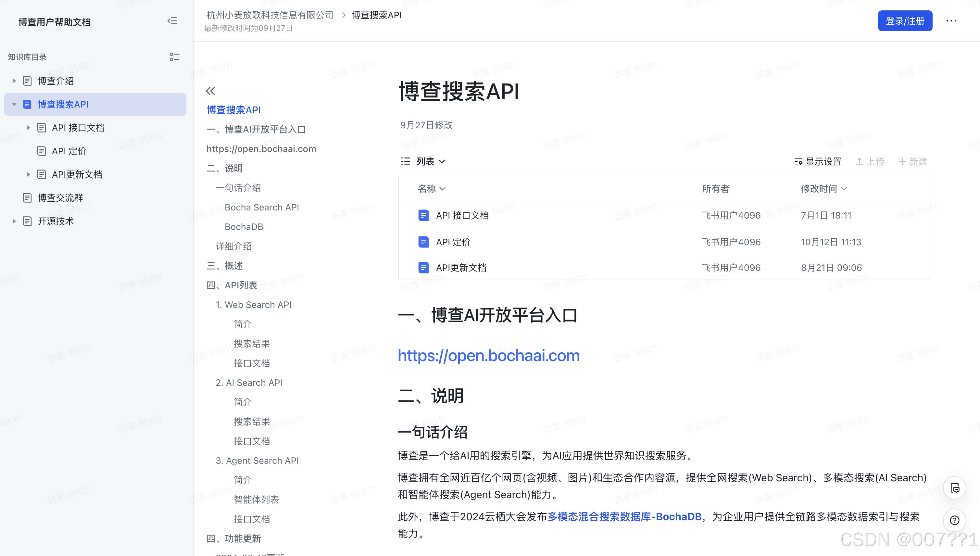The image size is (980, 556).
Task: Open the 列表 view dropdown
Action: [x=431, y=161]
